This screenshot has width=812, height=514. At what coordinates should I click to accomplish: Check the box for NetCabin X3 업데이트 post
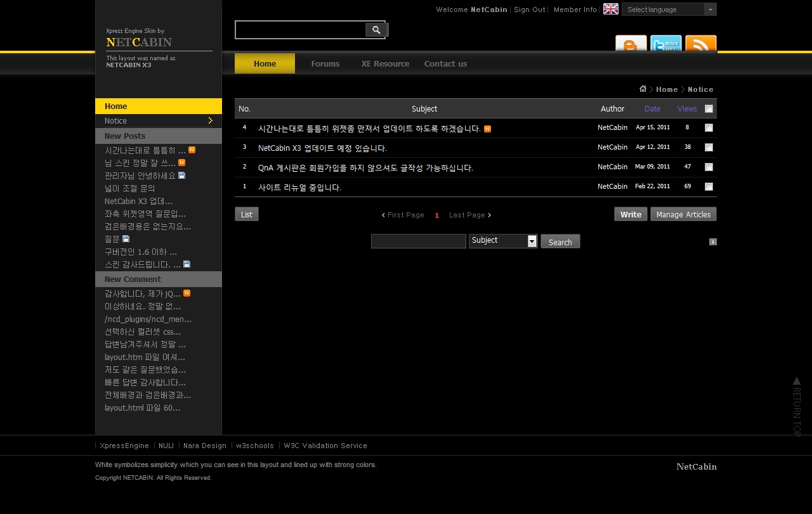pos(709,147)
